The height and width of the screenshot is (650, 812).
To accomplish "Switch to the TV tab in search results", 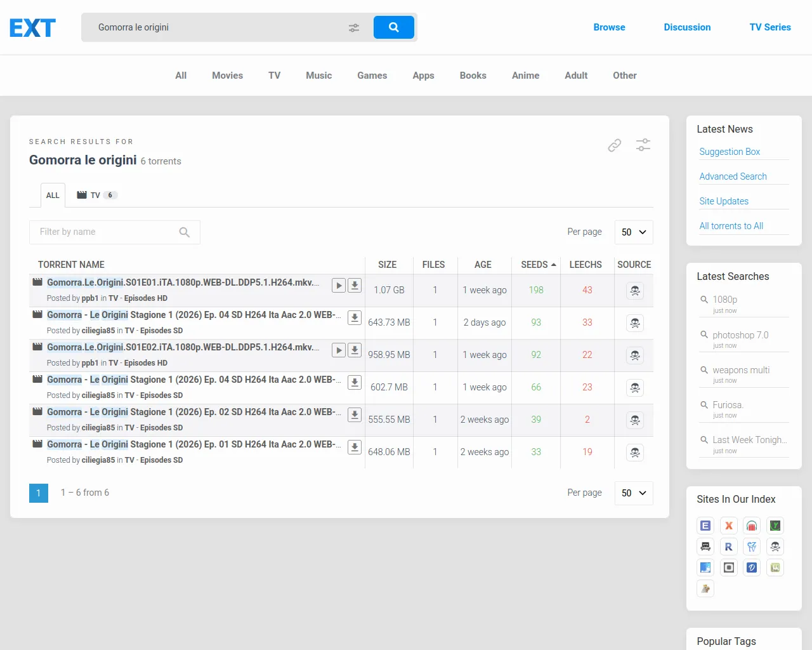I will point(95,195).
